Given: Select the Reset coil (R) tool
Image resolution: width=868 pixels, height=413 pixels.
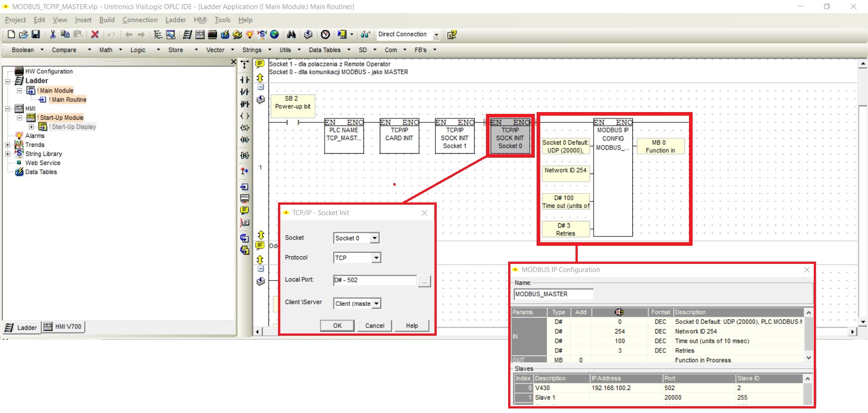Looking at the screenshot, I should tap(245, 140).
